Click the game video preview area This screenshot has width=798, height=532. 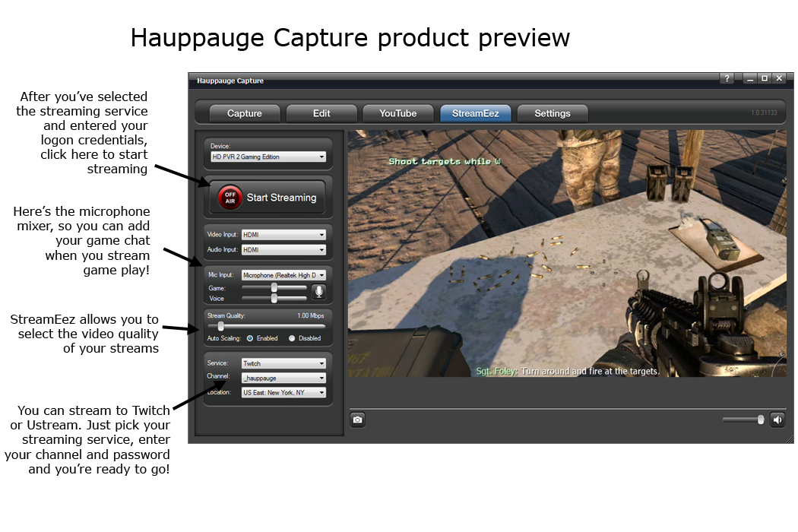[566, 253]
